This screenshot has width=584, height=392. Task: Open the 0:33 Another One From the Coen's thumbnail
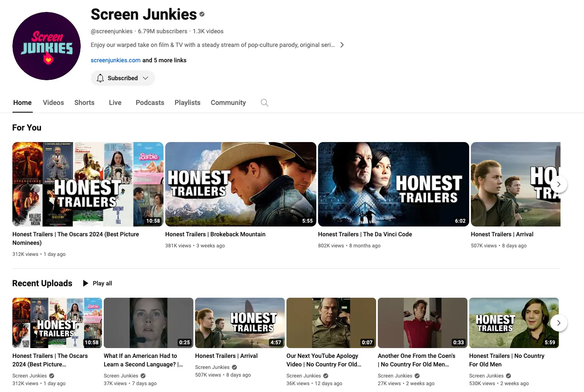point(423,323)
